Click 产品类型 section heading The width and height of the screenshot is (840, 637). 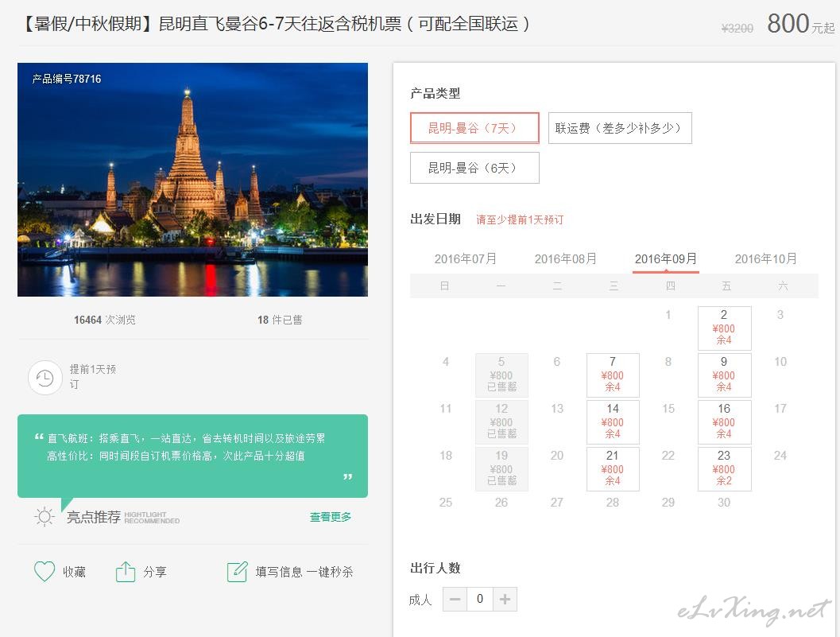tap(435, 93)
